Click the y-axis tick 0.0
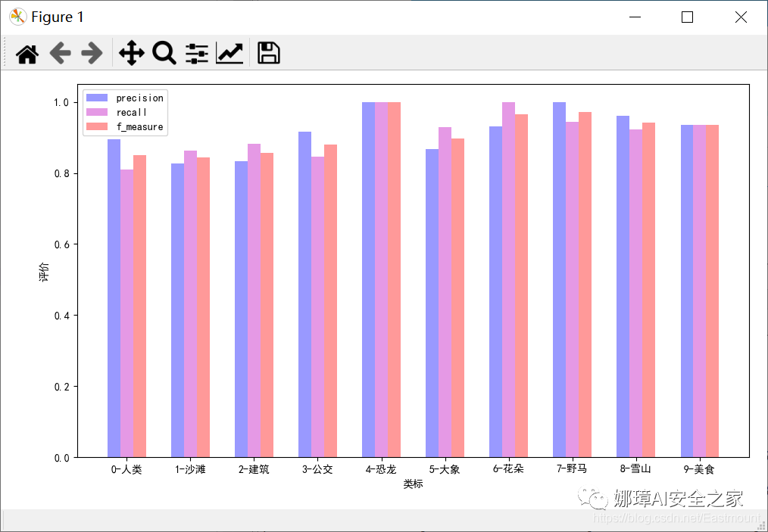 61,458
